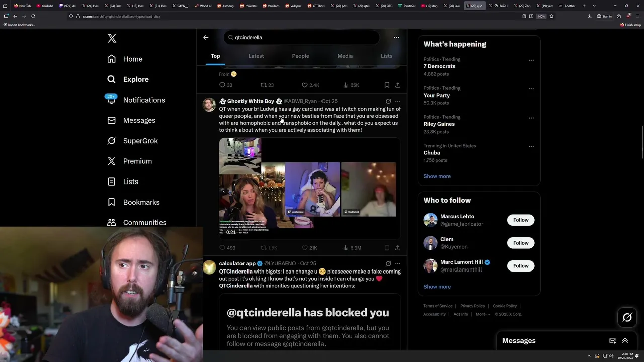644x362 pixels.
Task: Open Terms of Service link
Action: 438,306
